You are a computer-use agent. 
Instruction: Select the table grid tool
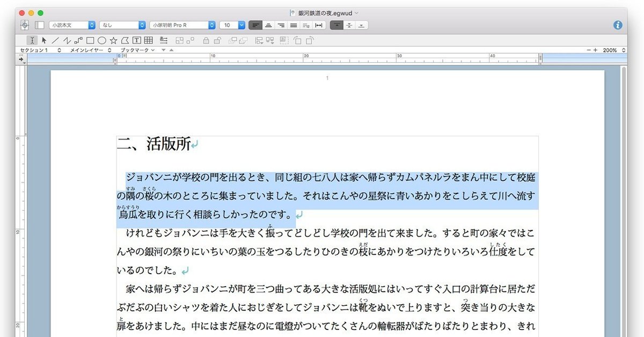pos(149,40)
